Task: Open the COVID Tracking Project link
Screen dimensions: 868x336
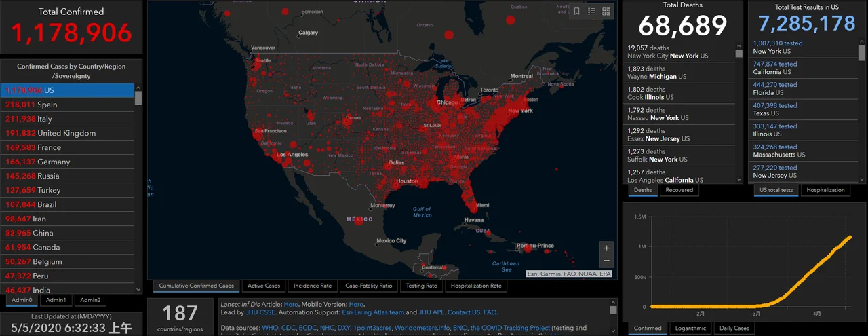Action: (x=510, y=328)
